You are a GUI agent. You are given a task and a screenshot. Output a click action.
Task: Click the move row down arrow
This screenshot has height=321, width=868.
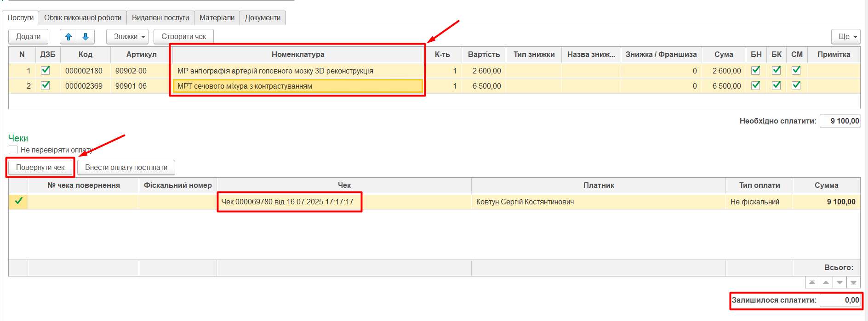point(86,37)
